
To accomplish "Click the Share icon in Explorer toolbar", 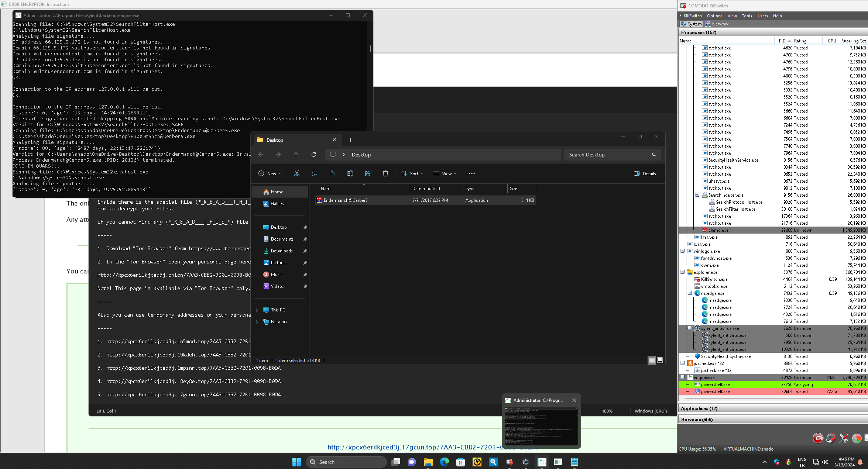I will coord(367,173).
